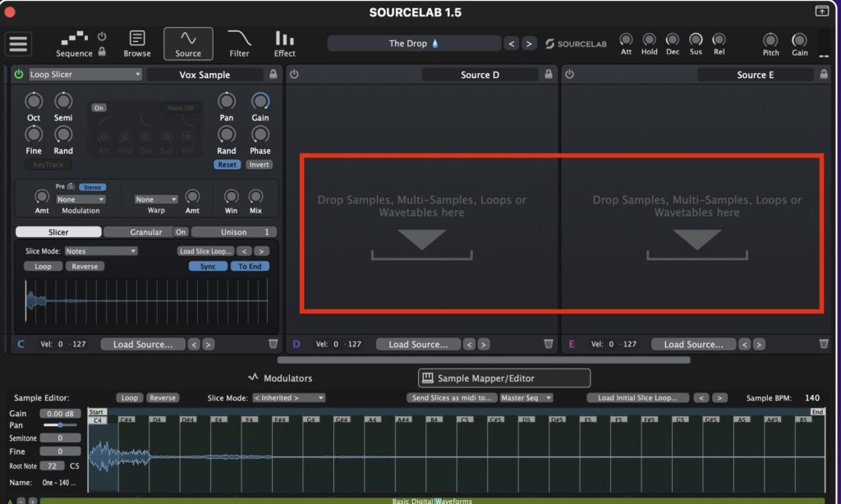Viewport: 841px width, 504px height.
Task: Toggle power button for the Loop Slicer source
Action: [16, 74]
